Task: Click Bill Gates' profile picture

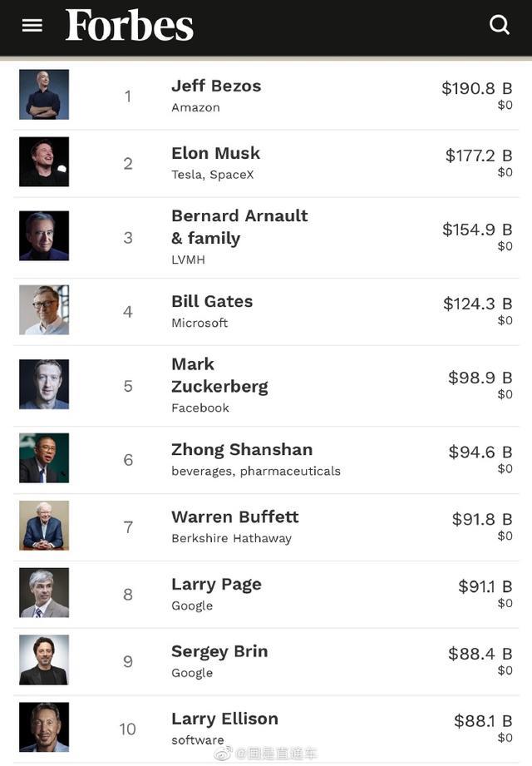Action: pyautogui.click(x=44, y=310)
